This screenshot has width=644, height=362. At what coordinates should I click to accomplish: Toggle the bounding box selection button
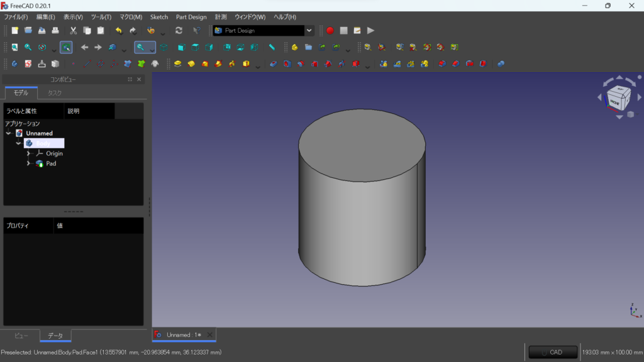(66, 47)
